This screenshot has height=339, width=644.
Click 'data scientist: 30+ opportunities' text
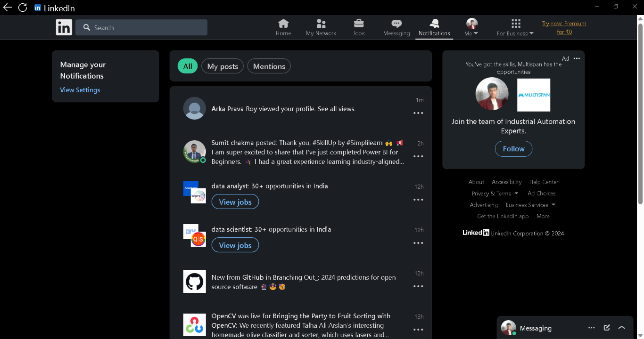271,229
